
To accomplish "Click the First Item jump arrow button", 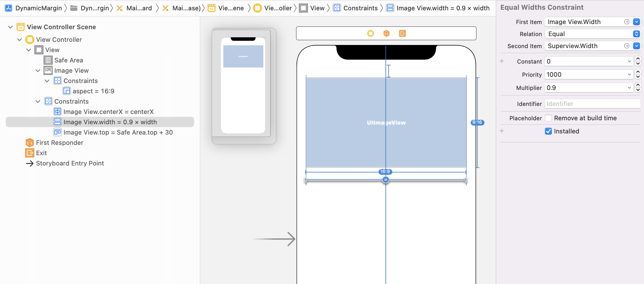I will pyautogui.click(x=627, y=22).
